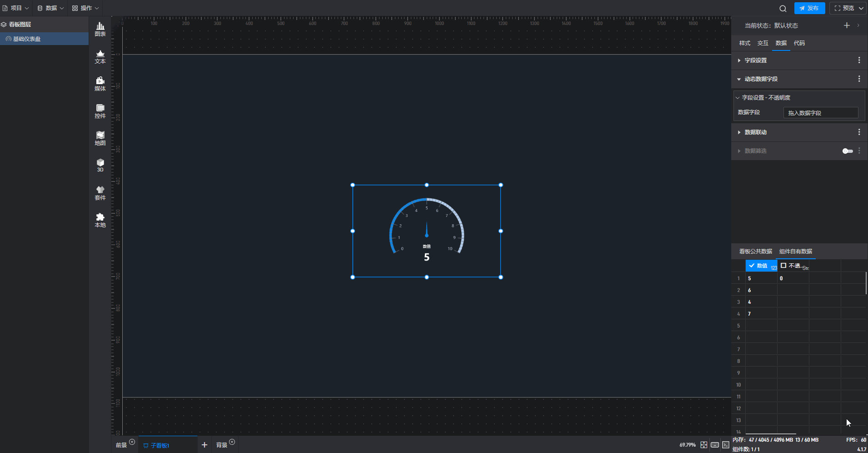This screenshot has width=868, height=453.
Task: Check the 不透明度 column checkbox
Action: (x=783, y=266)
